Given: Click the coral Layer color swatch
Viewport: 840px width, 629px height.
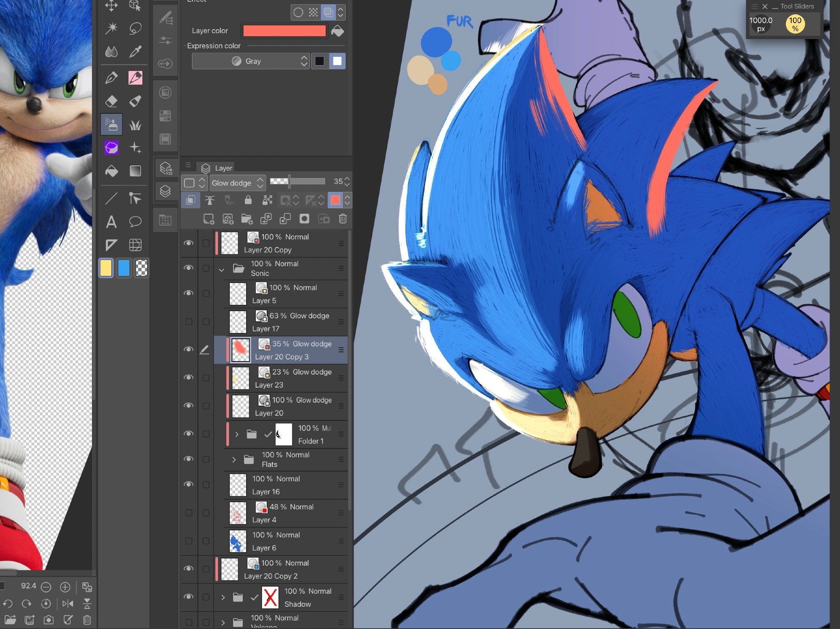Looking at the screenshot, I should [x=284, y=31].
